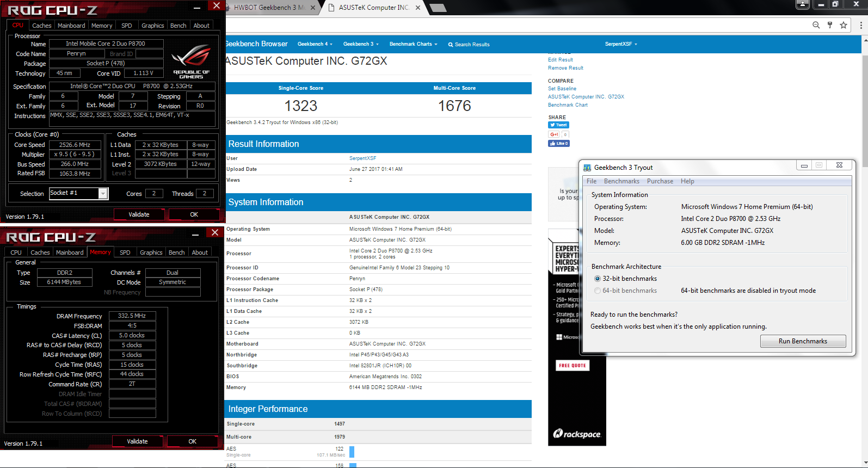This screenshot has height=468, width=868.
Task: Open Graphics tab in upper CPU-Z window
Action: [152, 26]
